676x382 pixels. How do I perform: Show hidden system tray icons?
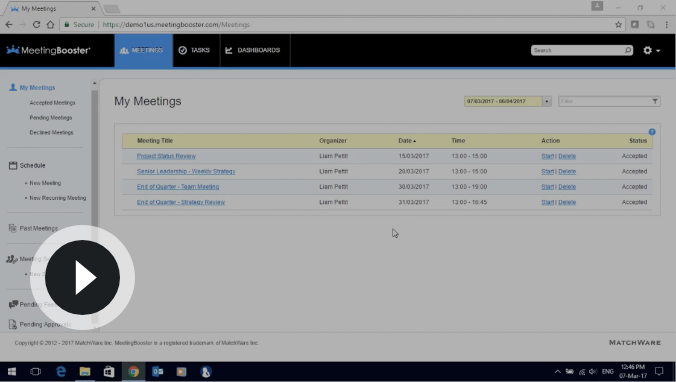pyautogui.click(x=557, y=372)
